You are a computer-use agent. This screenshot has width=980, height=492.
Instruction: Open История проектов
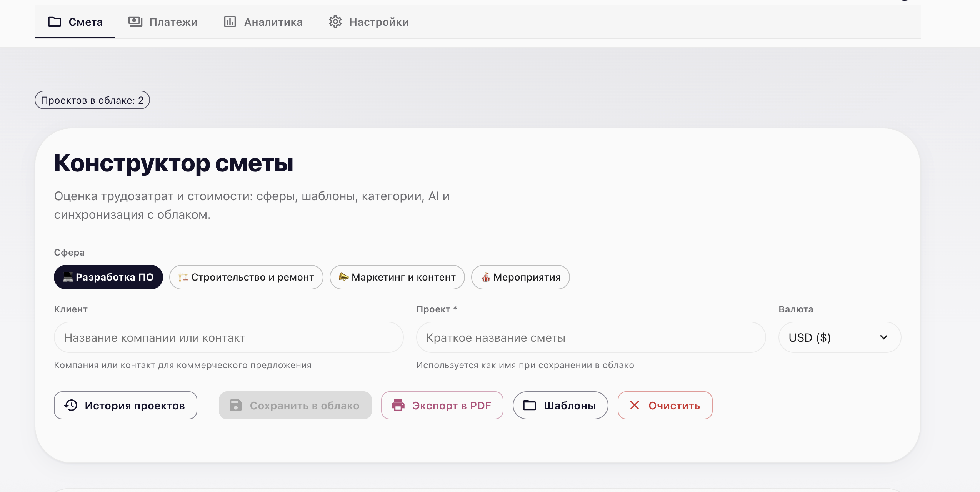click(125, 406)
